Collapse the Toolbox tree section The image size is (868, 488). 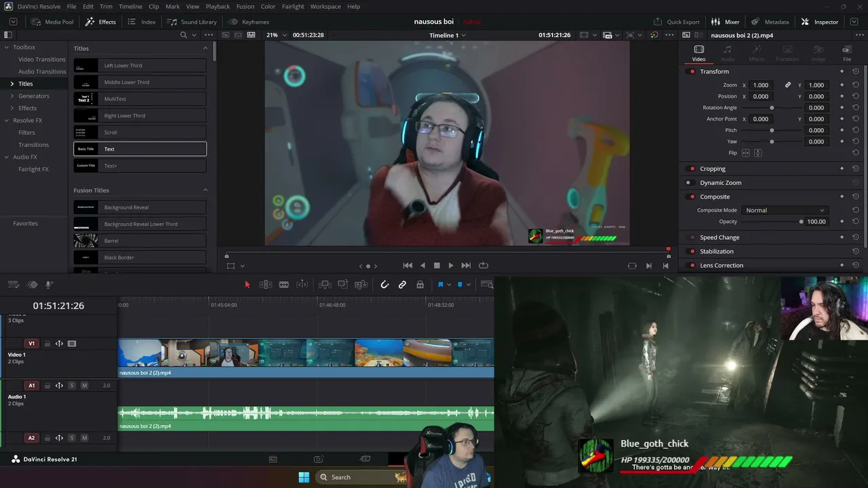pyautogui.click(x=6, y=47)
